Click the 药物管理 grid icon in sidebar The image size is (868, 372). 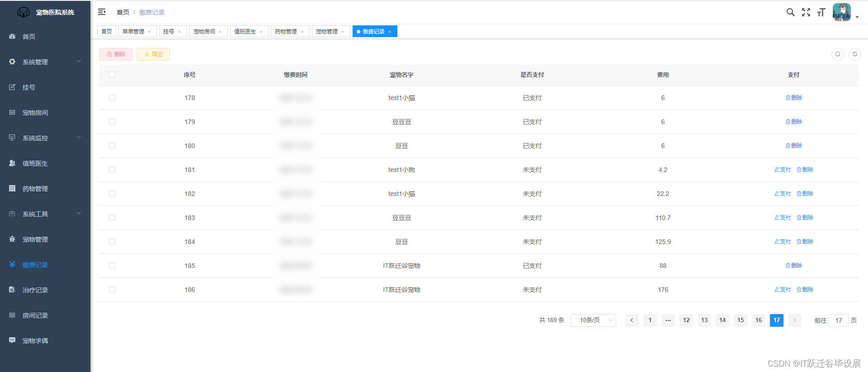(x=12, y=188)
